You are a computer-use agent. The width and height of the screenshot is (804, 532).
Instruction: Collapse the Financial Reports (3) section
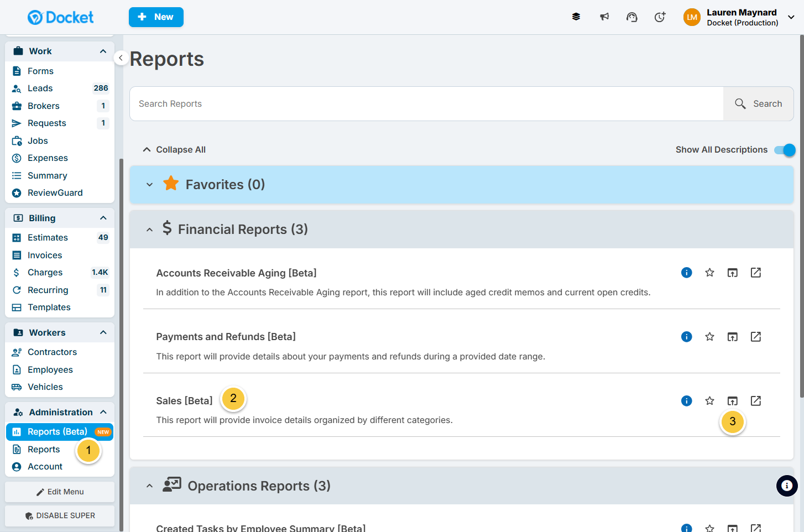coord(149,230)
